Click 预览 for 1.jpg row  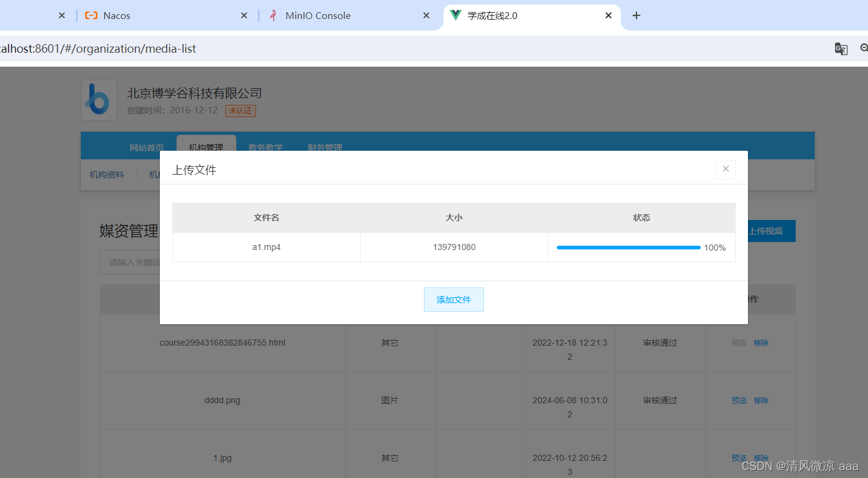[x=739, y=458]
